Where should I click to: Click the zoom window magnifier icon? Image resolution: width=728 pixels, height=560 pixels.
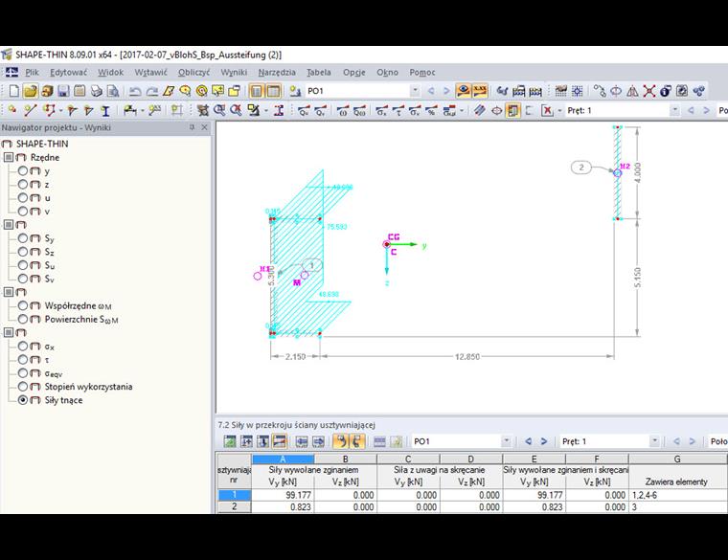(x=219, y=110)
